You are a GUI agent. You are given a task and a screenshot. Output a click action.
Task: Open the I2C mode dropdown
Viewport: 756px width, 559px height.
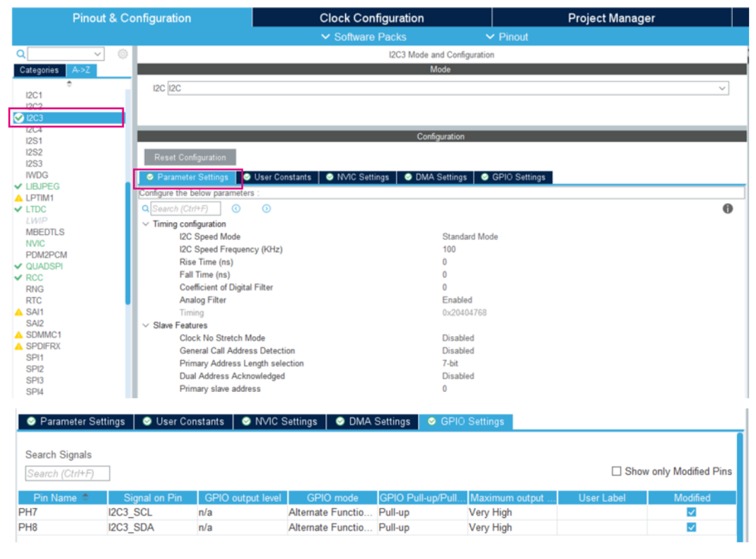[x=448, y=88]
